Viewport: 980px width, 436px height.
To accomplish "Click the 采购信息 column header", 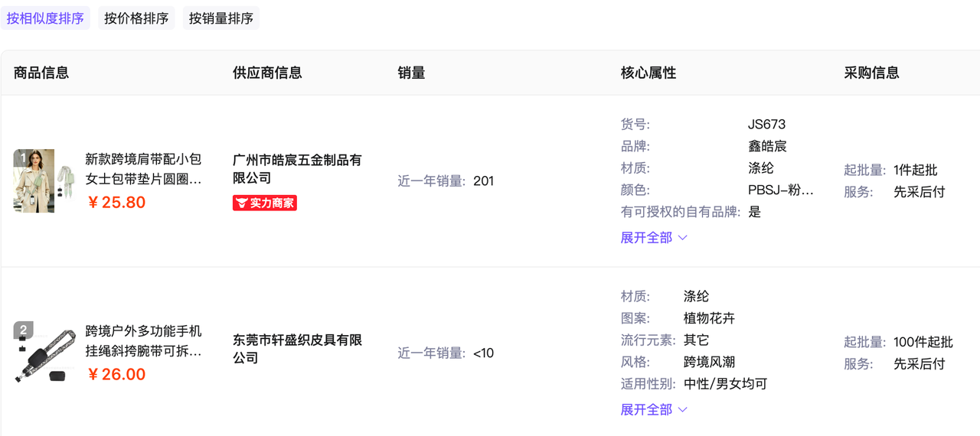I will point(872,73).
